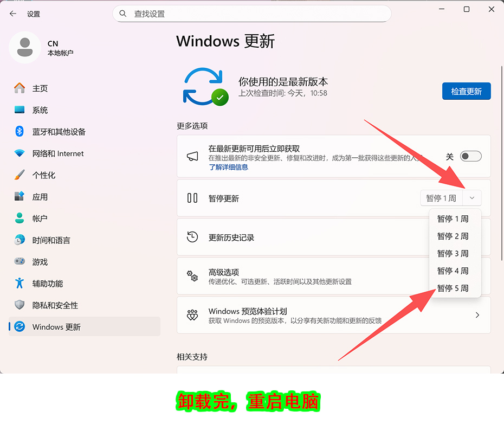Viewport: 504px width, 437px height.
Task: Click the Apps icon in sidebar
Action: pos(20,196)
